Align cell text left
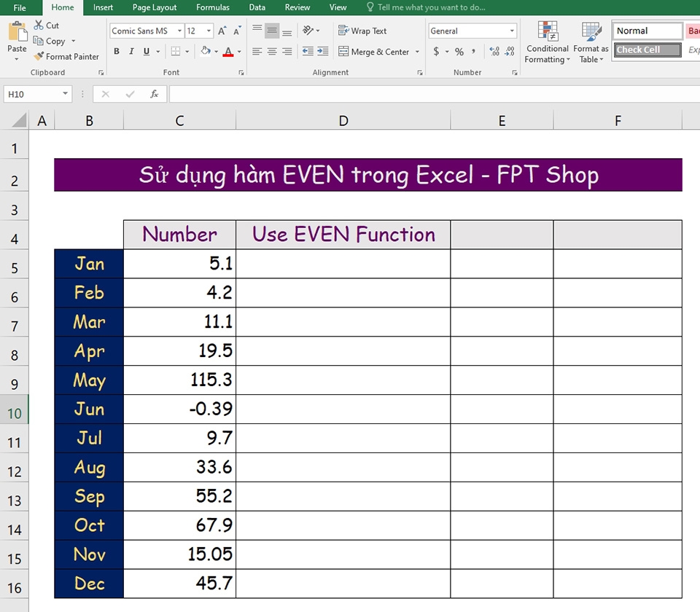Viewport: 700px width, 612px height. click(x=257, y=51)
